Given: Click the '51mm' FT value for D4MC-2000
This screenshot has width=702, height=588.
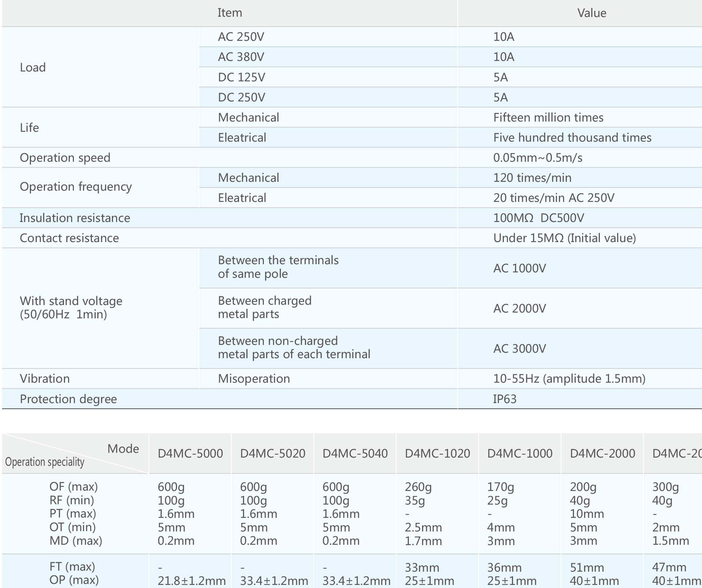Looking at the screenshot, I should [587, 568].
